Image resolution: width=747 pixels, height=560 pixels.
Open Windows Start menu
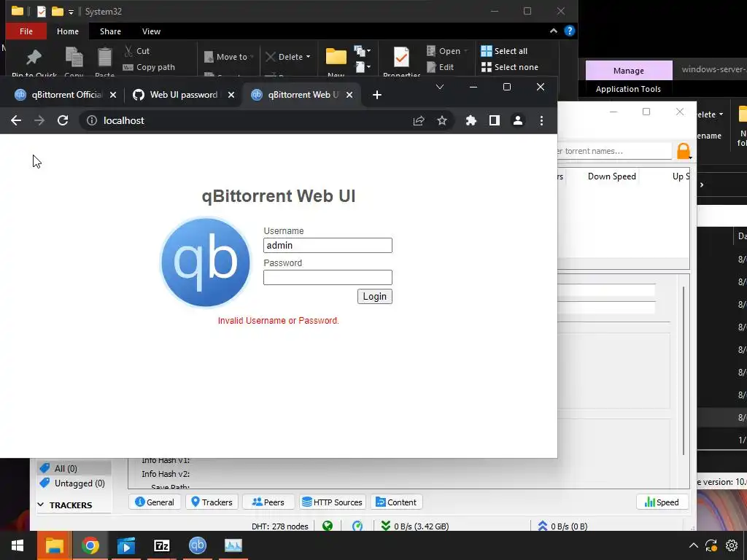pyautogui.click(x=18, y=545)
